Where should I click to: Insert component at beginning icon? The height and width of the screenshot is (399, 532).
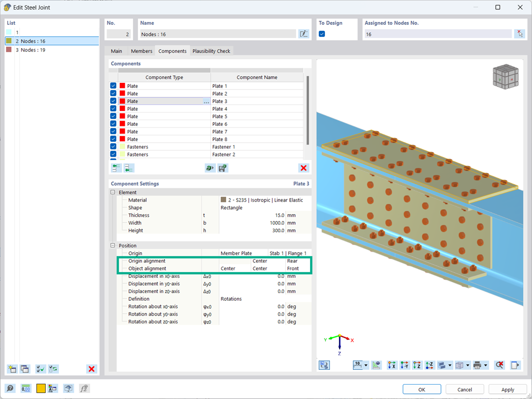point(117,168)
